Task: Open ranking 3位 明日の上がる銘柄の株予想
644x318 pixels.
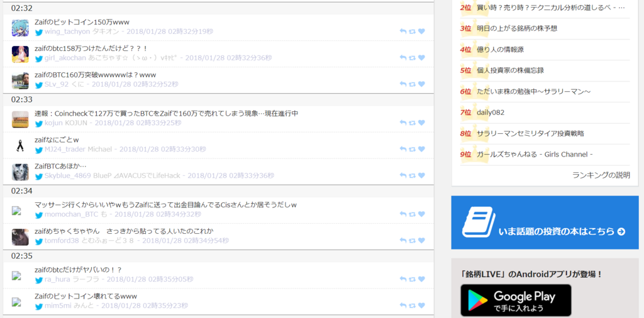Action: point(517,28)
